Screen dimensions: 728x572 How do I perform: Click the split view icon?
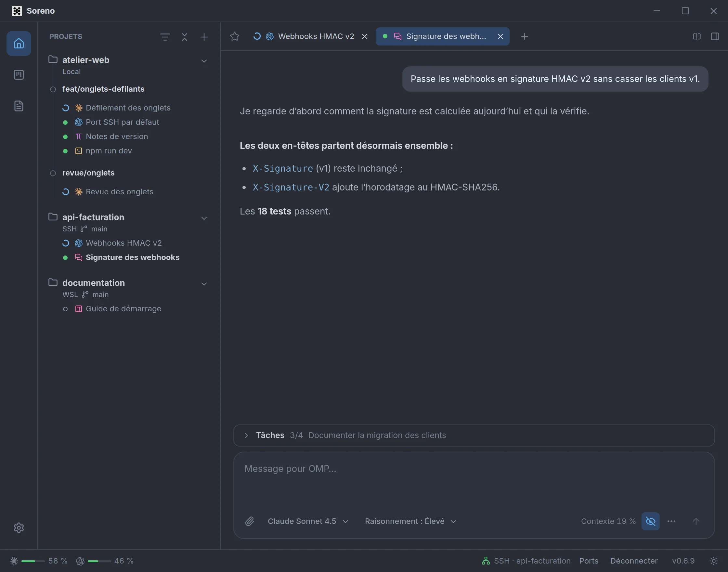tap(697, 36)
